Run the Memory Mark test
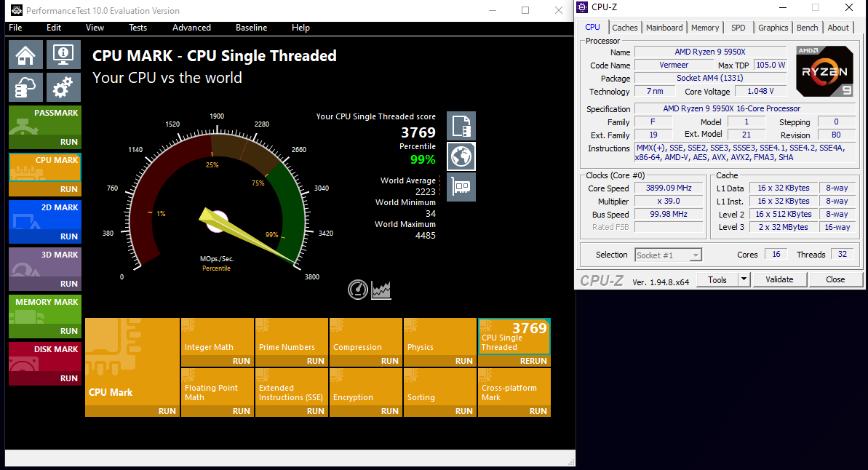Viewport: 868px width, 470px height. (x=45, y=331)
